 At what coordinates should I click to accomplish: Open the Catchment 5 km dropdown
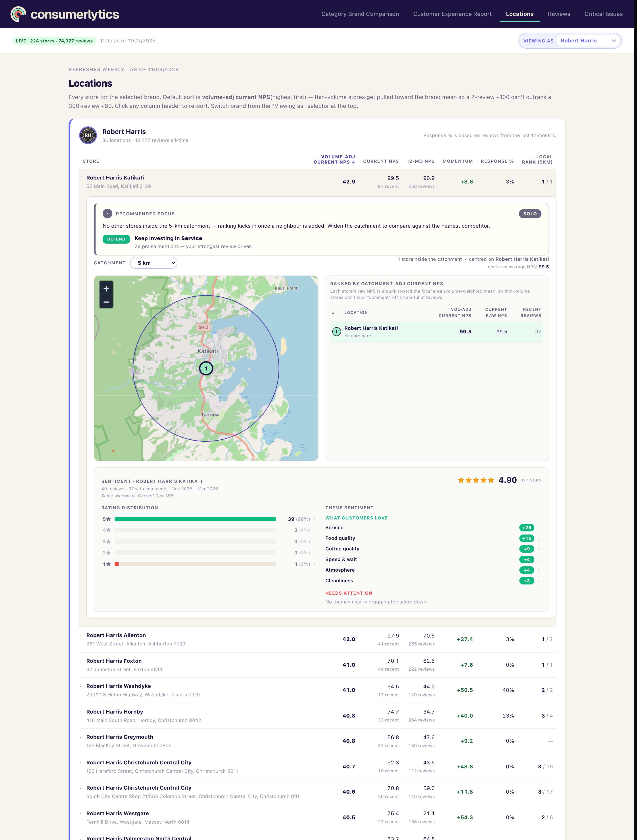[153, 263]
